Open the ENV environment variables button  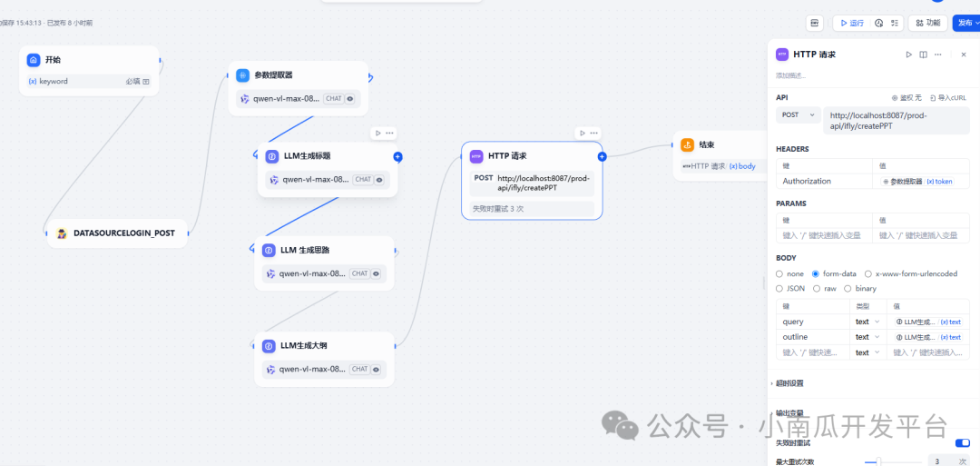[814, 23]
